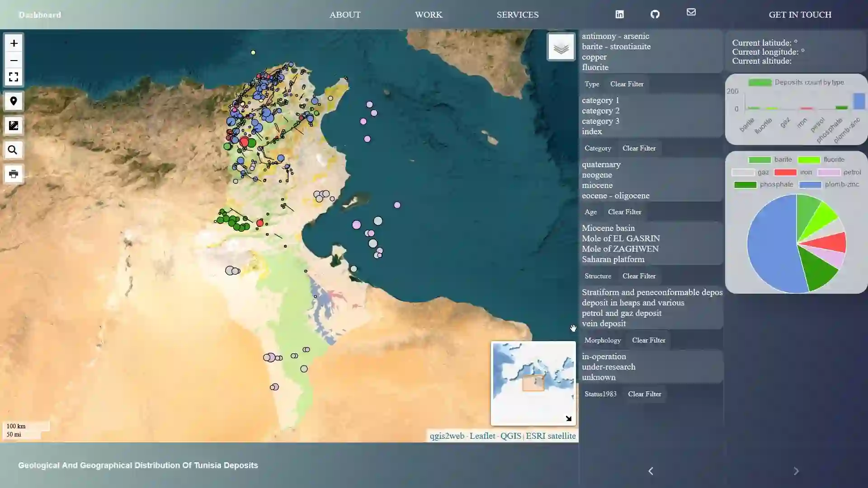Viewport: 868px width, 488px height.
Task: Select 'under-research' status option
Action: pyautogui.click(x=609, y=367)
